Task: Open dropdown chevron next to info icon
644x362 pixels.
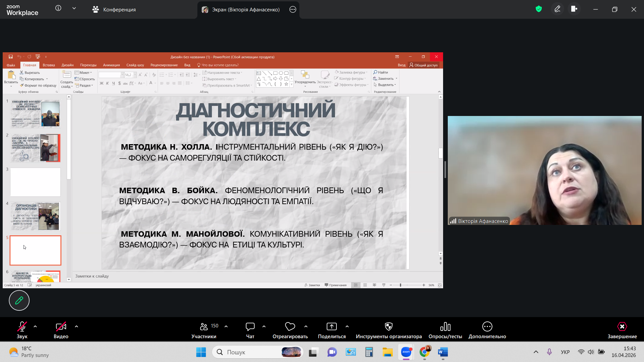Action: click(x=74, y=8)
